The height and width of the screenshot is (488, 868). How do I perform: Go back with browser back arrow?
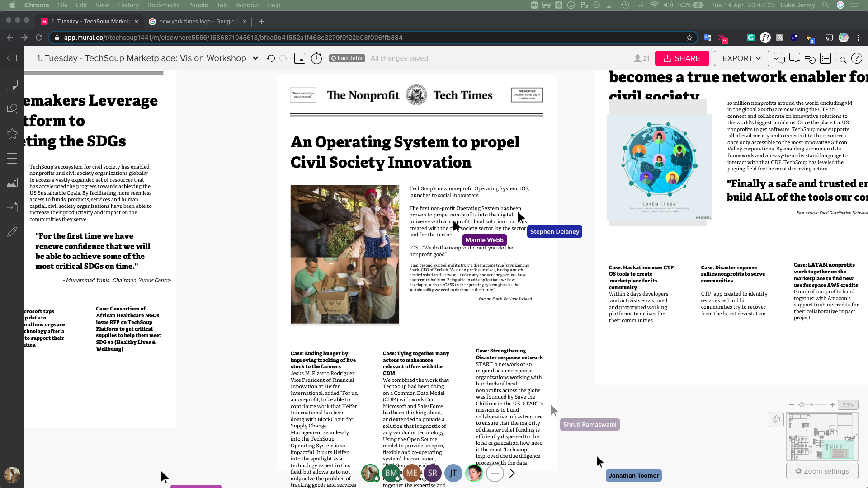(10, 38)
